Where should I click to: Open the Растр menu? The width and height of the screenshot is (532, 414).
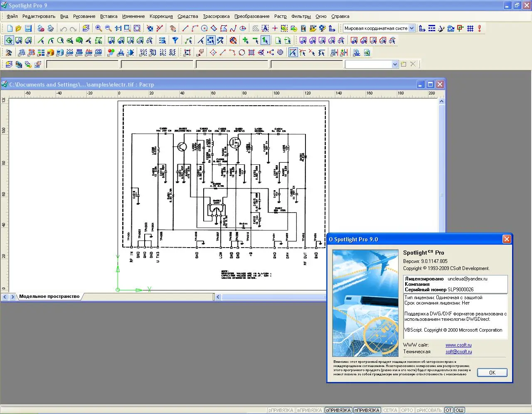pos(281,16)
